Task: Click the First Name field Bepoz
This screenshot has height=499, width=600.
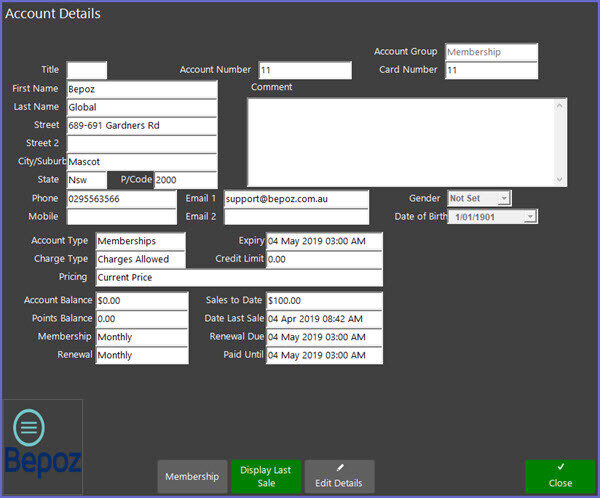Action: [141, 89]
